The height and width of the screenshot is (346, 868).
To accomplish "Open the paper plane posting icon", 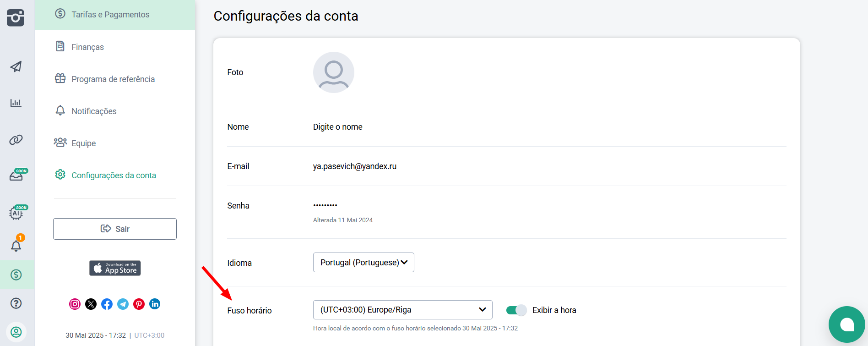I will (x=16, y=66).
